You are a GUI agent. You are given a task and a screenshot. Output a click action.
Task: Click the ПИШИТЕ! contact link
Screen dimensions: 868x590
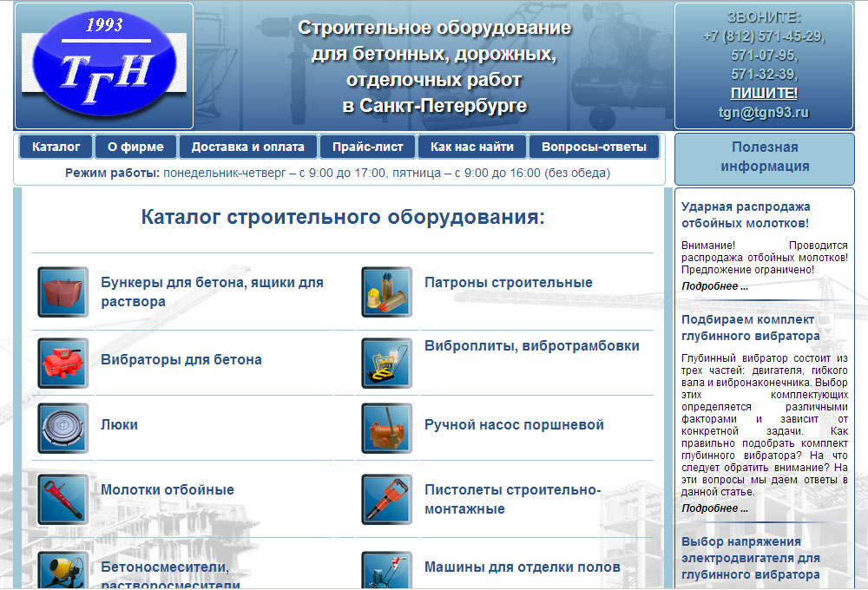point(764,93)
